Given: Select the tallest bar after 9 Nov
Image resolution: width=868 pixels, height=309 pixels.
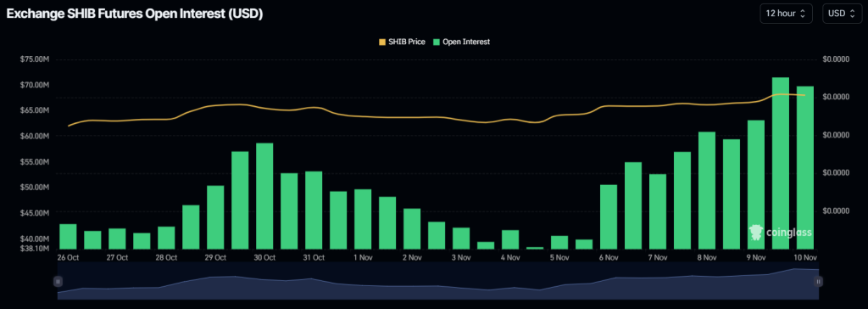Looking at the screenshot, I should click(x=781, y=163).
